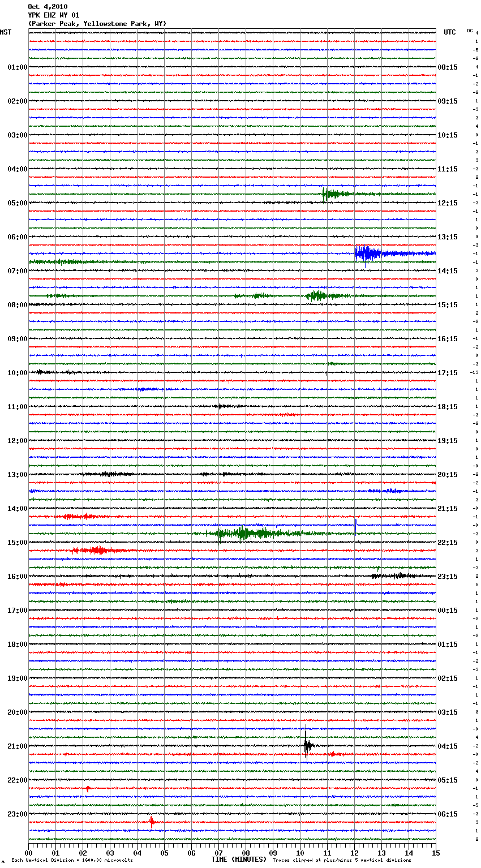The image size is (481, 868).
Task: Select the 08:00 MST row label
Action: coord(18,305)
